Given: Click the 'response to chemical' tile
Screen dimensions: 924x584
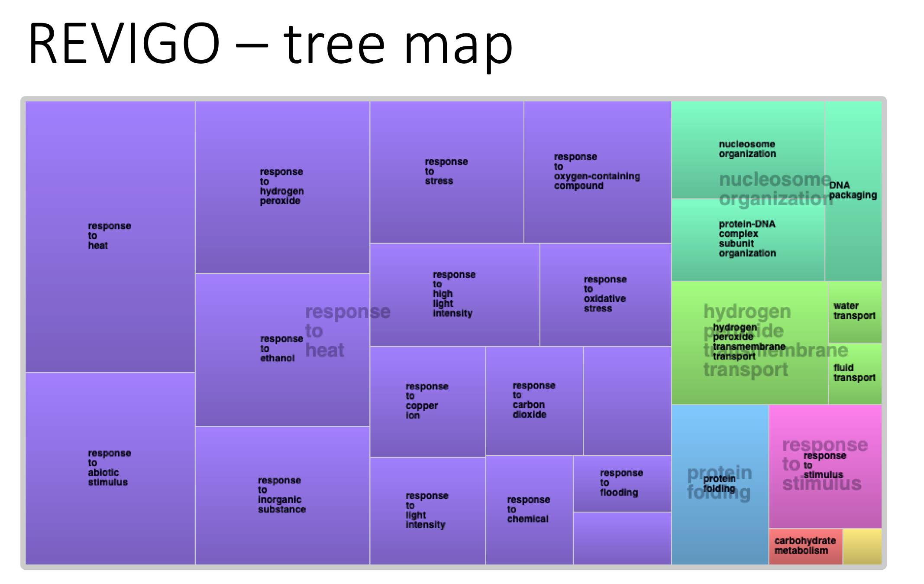Looking at the screenshot, I should (529, 510).
